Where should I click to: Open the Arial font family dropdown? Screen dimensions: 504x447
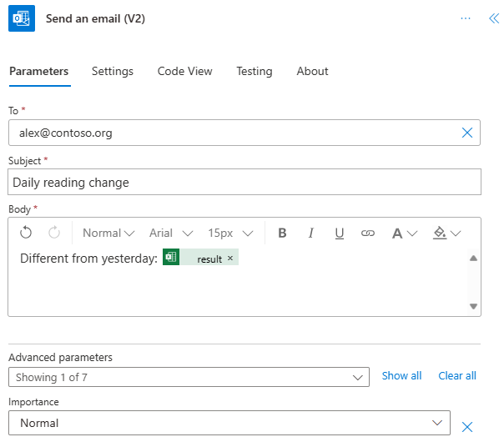click(171, 233)
